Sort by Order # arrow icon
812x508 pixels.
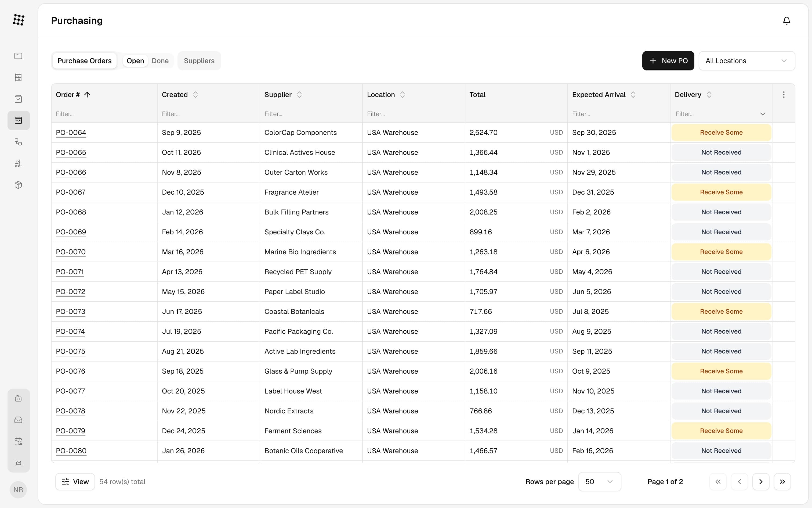coord(87,95)
